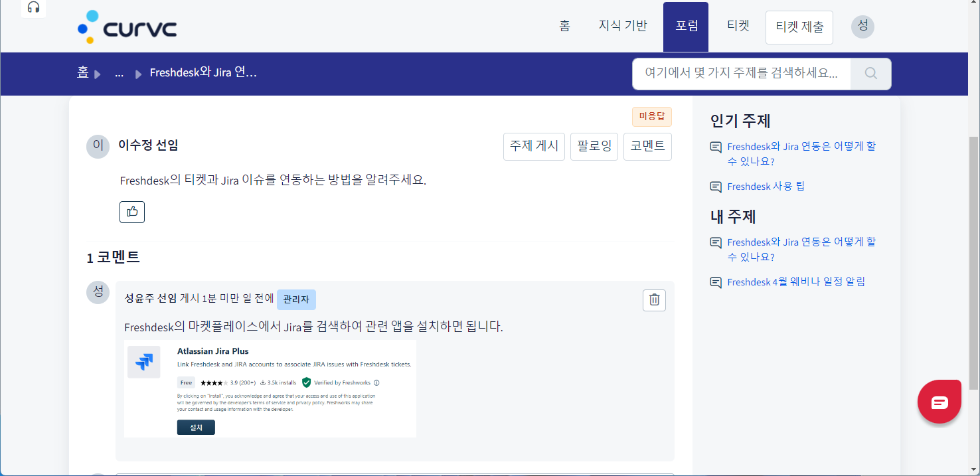
Task: Open 티켓 navigation item
Action: pos(738,26)
